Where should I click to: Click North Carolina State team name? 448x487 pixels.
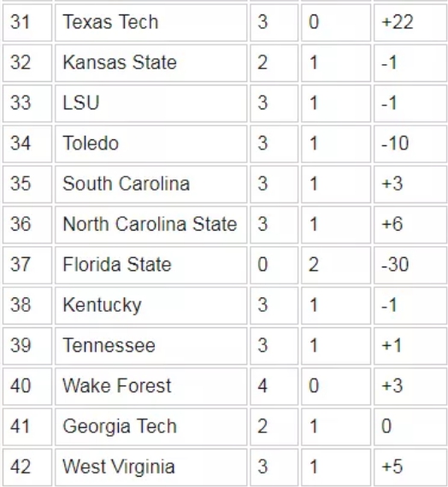point(150,224)
